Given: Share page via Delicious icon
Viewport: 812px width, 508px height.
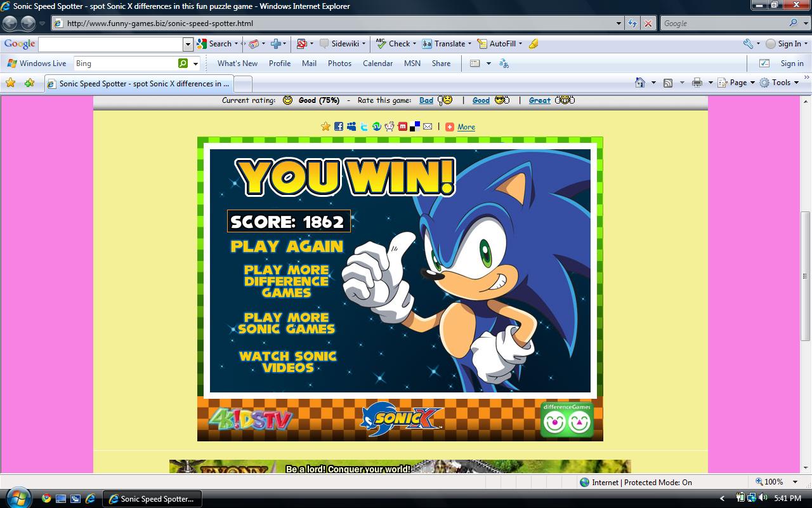Looking at the screenshot, I should [415, 126].
